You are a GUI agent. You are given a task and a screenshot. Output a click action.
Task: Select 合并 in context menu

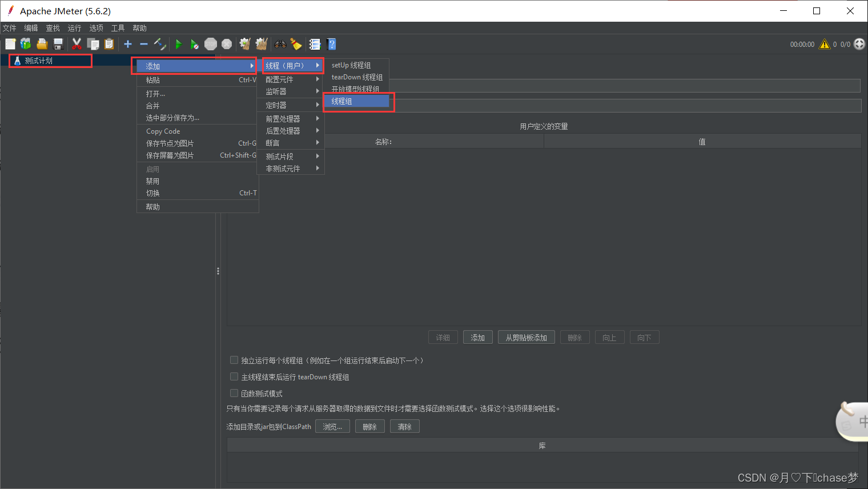[x=198, y=106]
